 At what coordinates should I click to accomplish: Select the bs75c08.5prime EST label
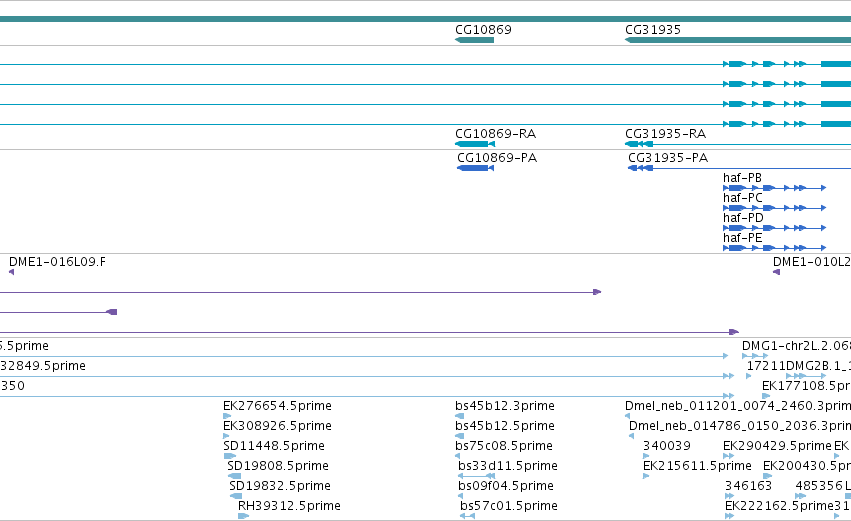tap(504, 446)
